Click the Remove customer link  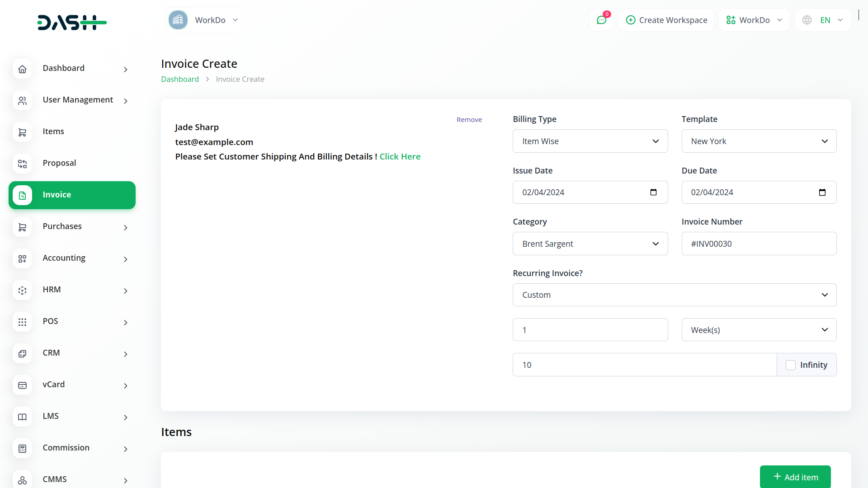[469, 120]
